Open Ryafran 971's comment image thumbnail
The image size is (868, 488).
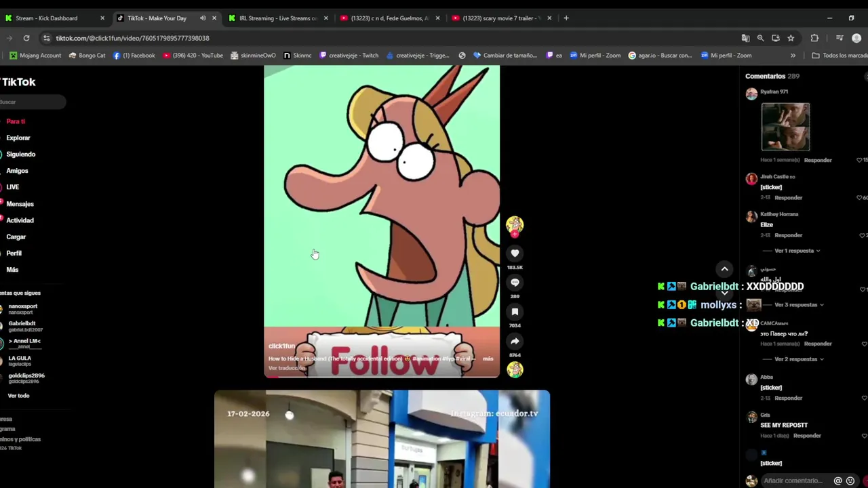coord(785,127)
